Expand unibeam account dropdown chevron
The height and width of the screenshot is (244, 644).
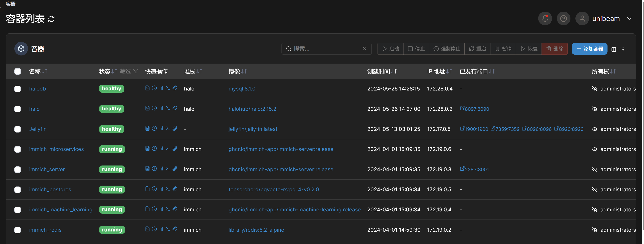tap(629, 19)
